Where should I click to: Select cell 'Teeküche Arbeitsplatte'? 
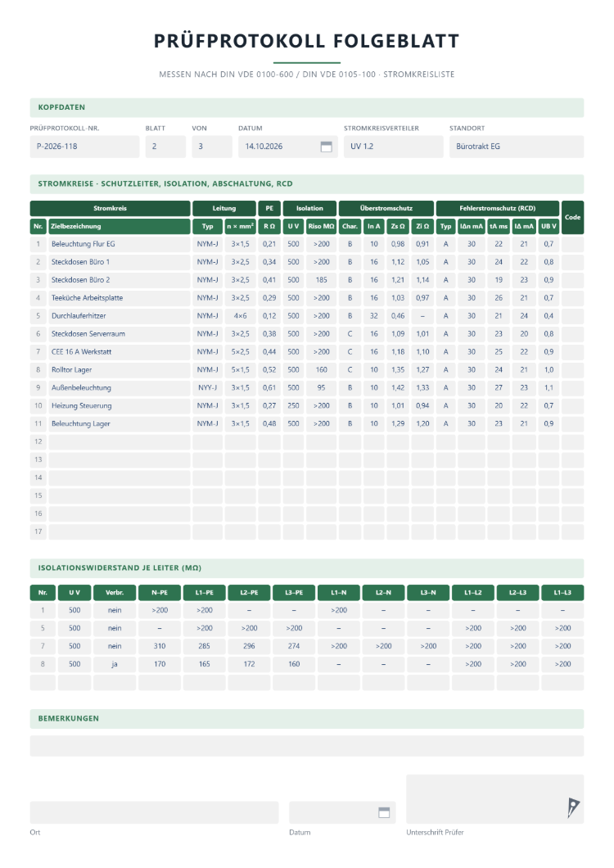[x=120, y=298]
